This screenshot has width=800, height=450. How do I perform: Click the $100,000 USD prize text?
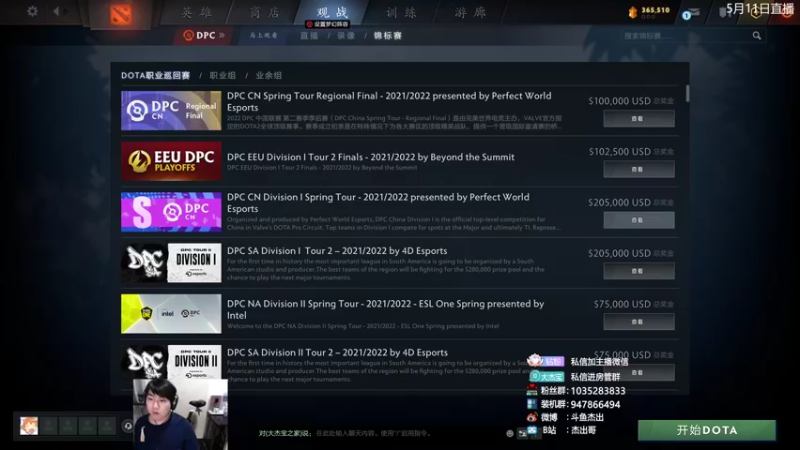619,101
